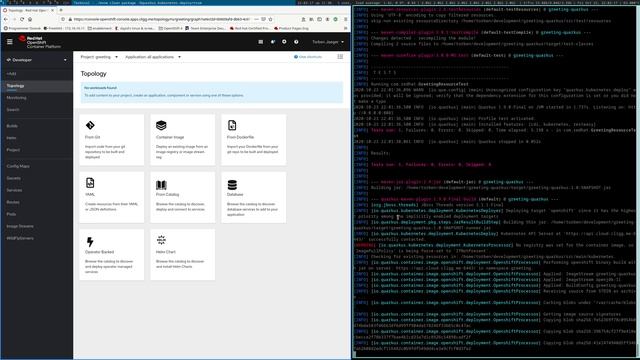The width and height of the screenshot is (640, 360).
Task: Open the Firefox hamburger menu
Action: 345,19
